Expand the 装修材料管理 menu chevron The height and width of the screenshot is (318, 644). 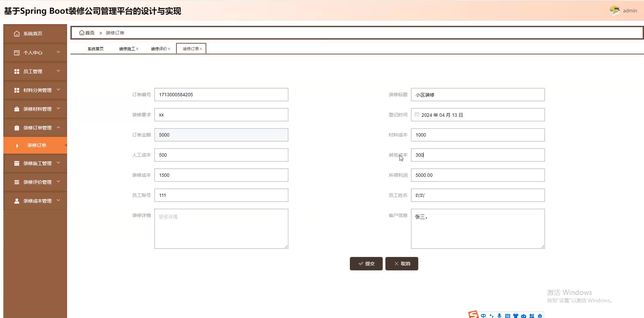tap(58, 108)
